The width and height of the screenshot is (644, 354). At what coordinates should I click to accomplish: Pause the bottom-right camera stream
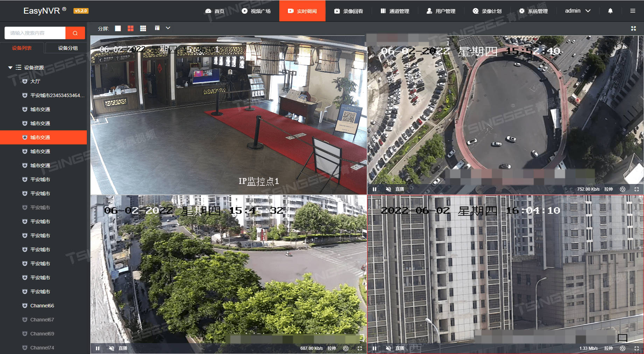coord(374,348)
